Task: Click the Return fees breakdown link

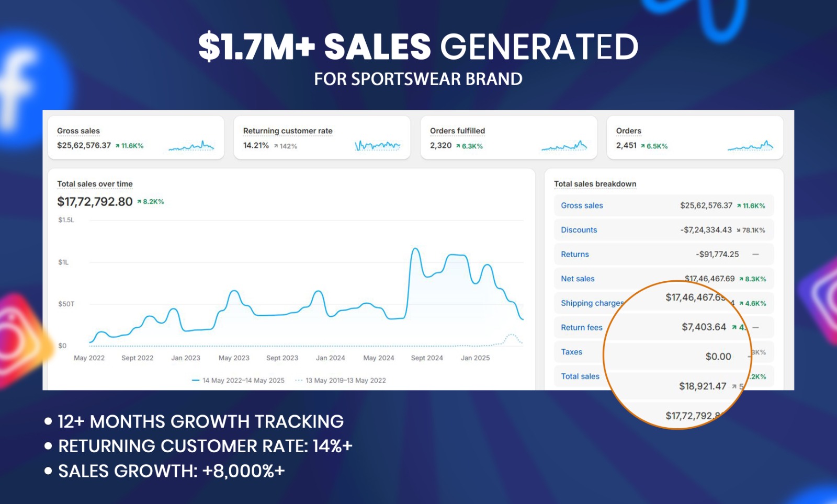Action: [582, 327]
